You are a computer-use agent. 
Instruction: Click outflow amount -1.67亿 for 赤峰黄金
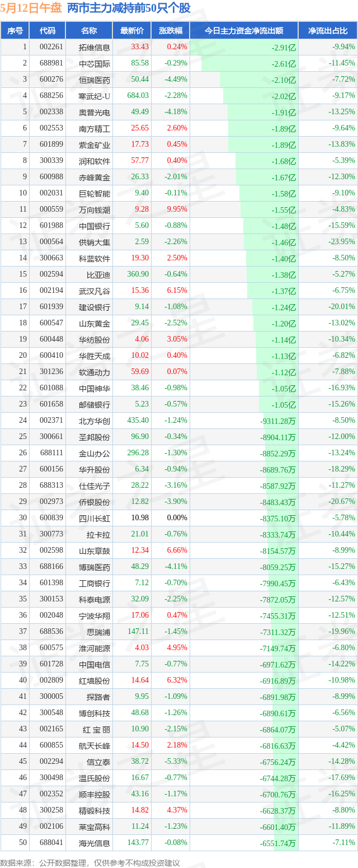point(284,177)
